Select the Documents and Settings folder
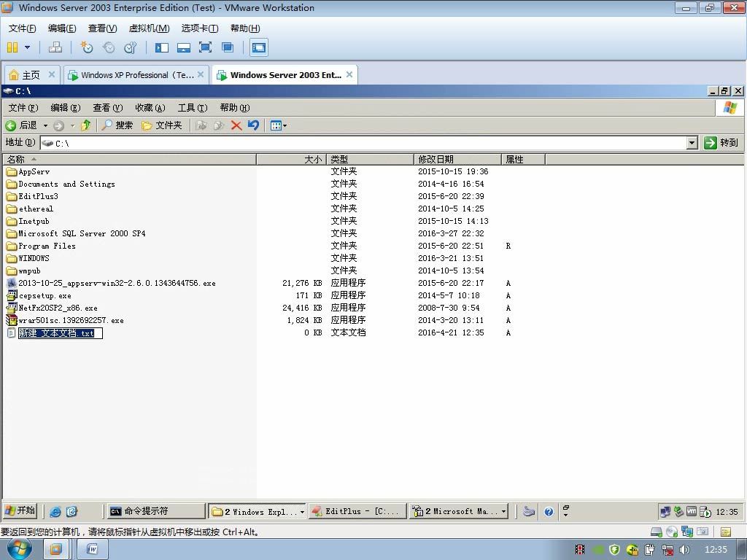 tap(61, 184)
